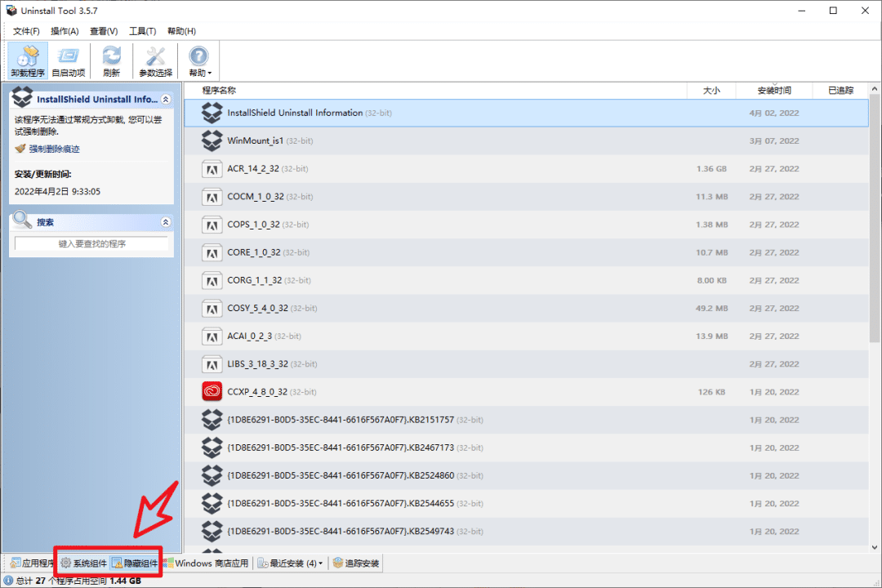Click the COSY_5_4_0_32 Adobe icon
The height and width of the screenshot is (588, 882).
click(212, 309)
